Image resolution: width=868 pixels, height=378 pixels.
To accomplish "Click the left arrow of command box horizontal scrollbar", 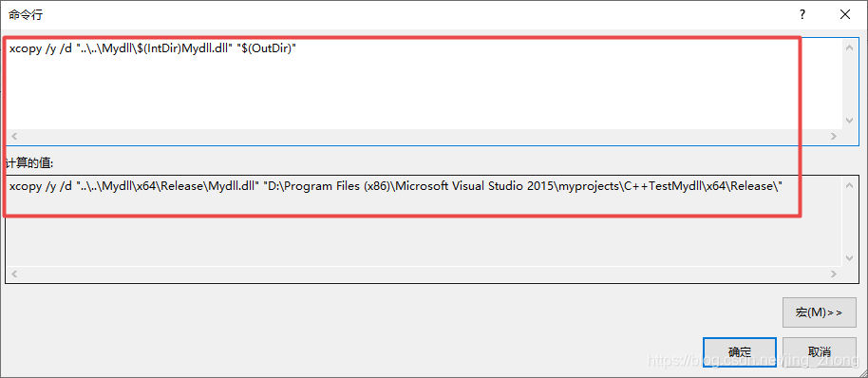I will point(14,136).
